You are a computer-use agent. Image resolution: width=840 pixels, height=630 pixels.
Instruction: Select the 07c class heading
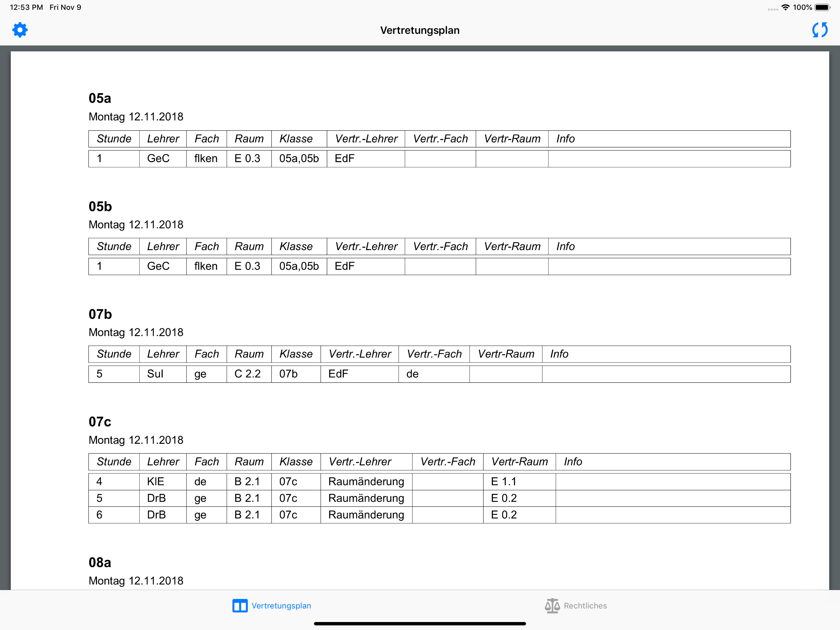(x=100, y=421)
